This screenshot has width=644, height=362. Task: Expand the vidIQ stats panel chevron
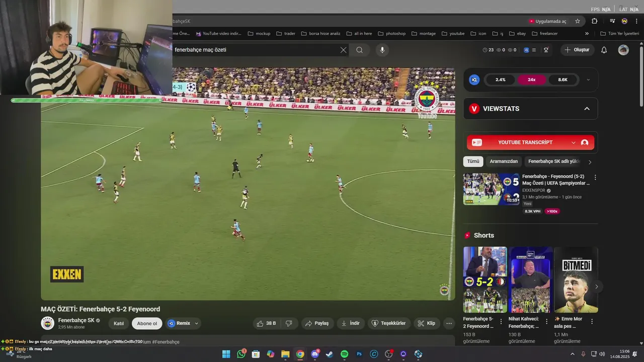588,79
